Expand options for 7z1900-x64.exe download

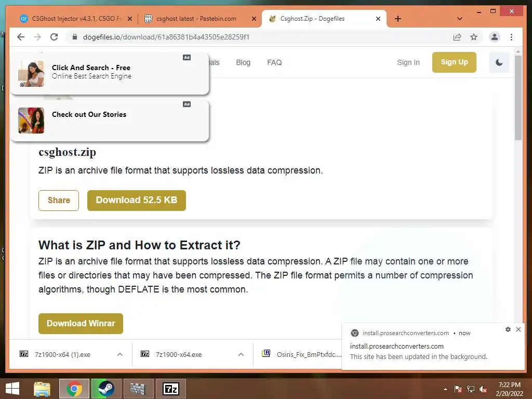pos(241,354)
